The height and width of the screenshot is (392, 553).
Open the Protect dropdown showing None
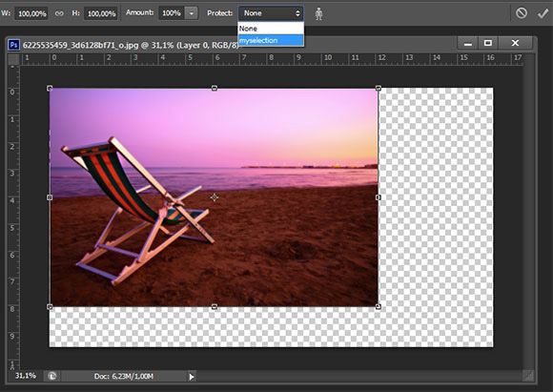271,13
